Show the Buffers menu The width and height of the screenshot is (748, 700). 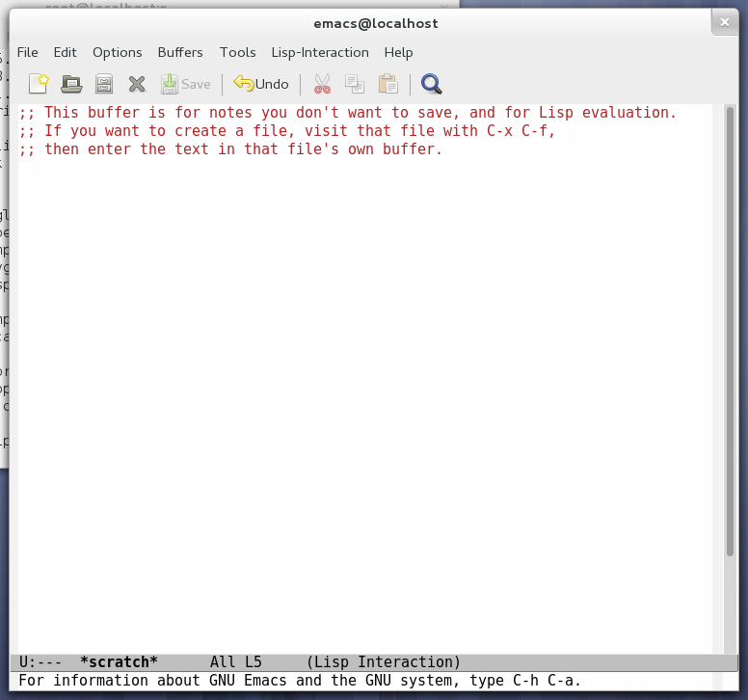[x=180, y=52]
